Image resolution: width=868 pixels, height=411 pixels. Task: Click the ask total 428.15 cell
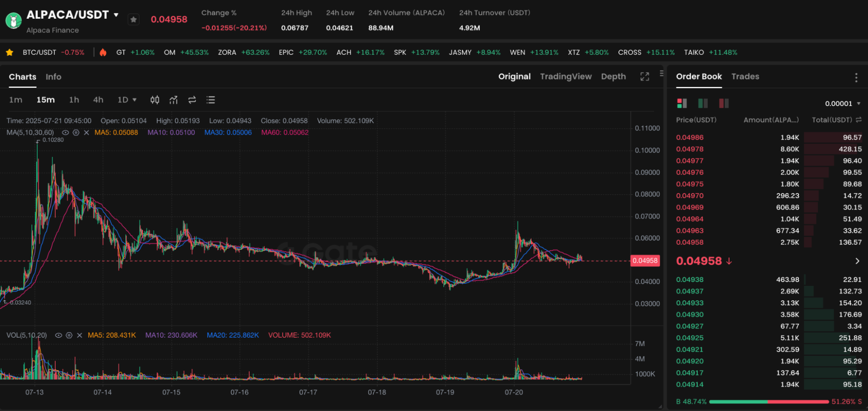point(850,149)
